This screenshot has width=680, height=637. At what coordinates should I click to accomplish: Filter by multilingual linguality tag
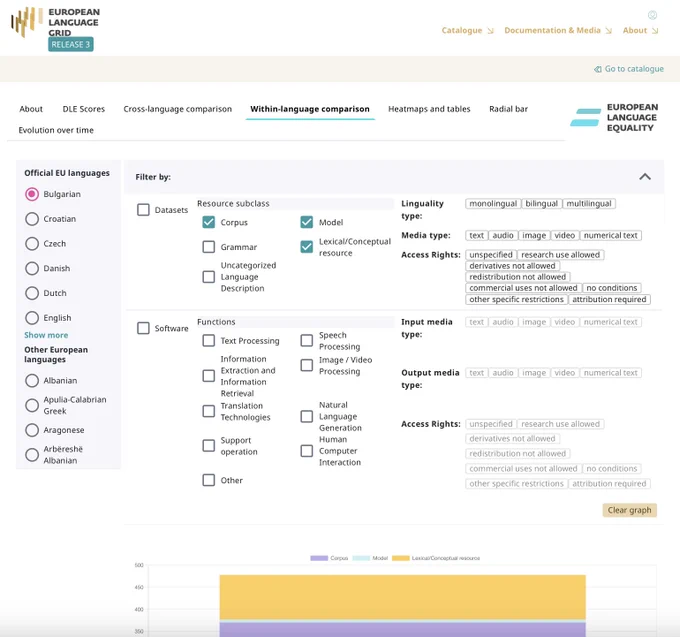pos(588,203)
